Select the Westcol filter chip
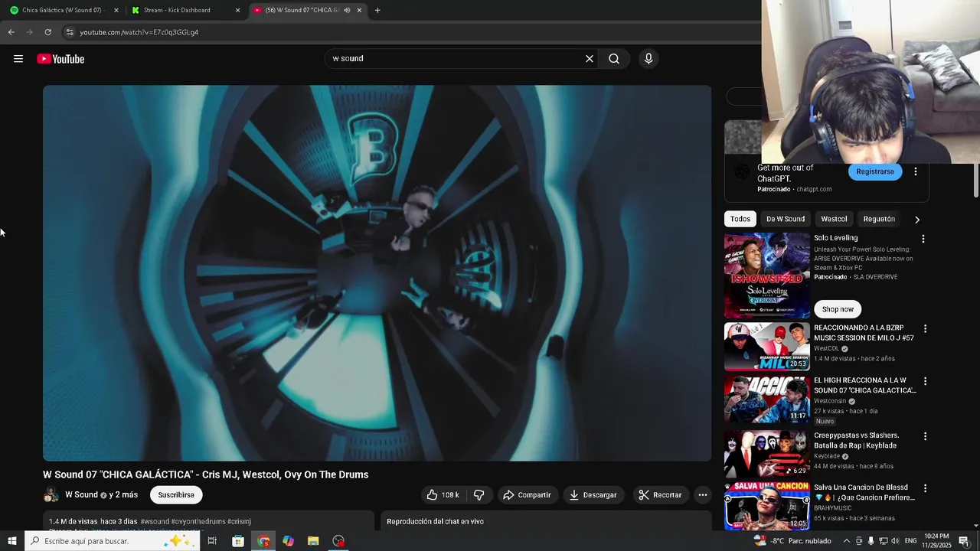The width and height of the screenshot is (980, 551). [x=835, y=219]
